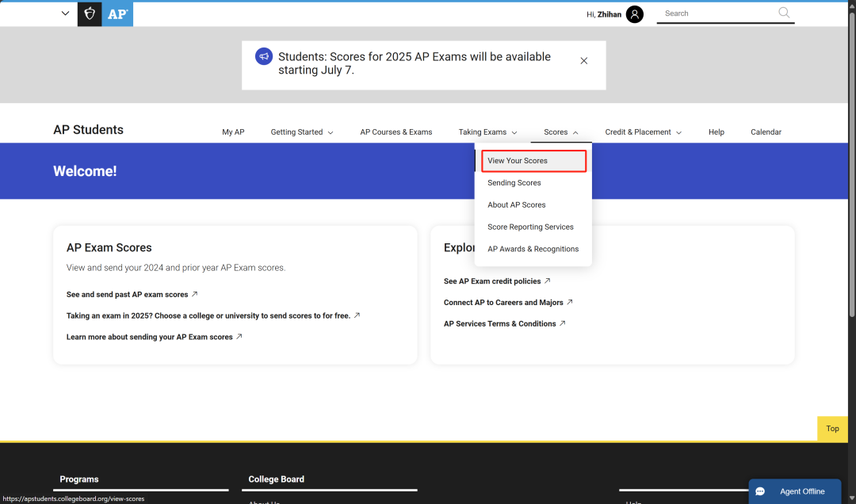Click the Welcome! banner heading
This screenshot has width=856, height=504.
[85, 171]
